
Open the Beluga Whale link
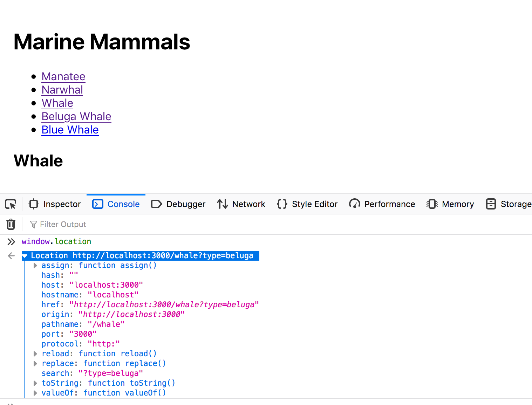click(76, 116)
